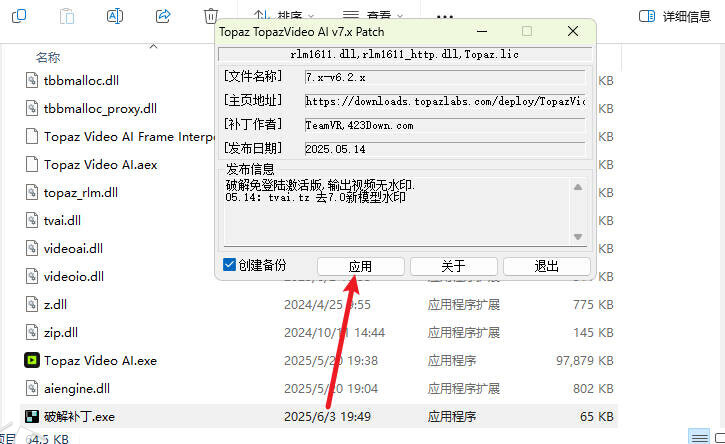Click the rename icon in Explorer toolbar
Image resolution: width=725 pixels, height=444 pixels.
pyautogui.click(x=115, y=16)
